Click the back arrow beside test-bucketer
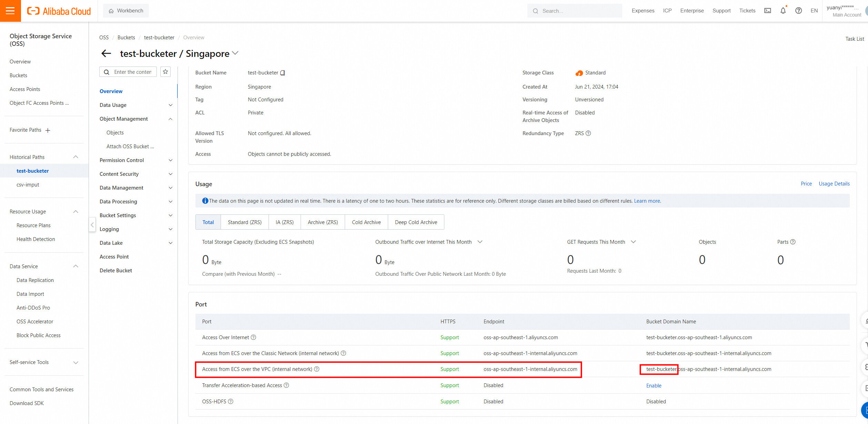868x424 pixels. click(106, 53)
